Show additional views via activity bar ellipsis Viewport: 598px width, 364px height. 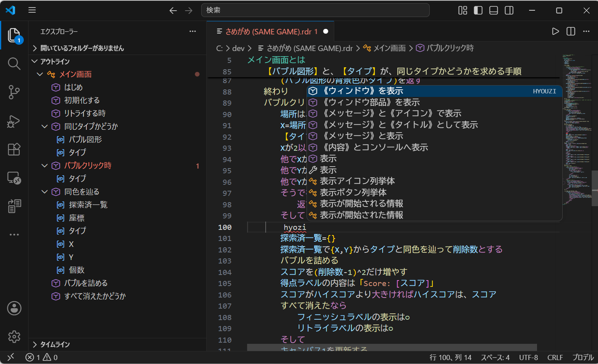[x=14, y=235]
